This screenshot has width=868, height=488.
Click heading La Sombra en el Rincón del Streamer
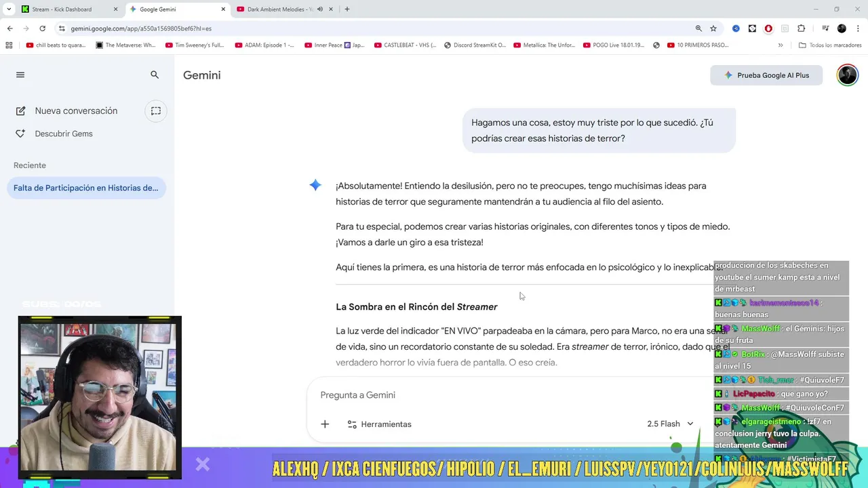tap(416, 307)
